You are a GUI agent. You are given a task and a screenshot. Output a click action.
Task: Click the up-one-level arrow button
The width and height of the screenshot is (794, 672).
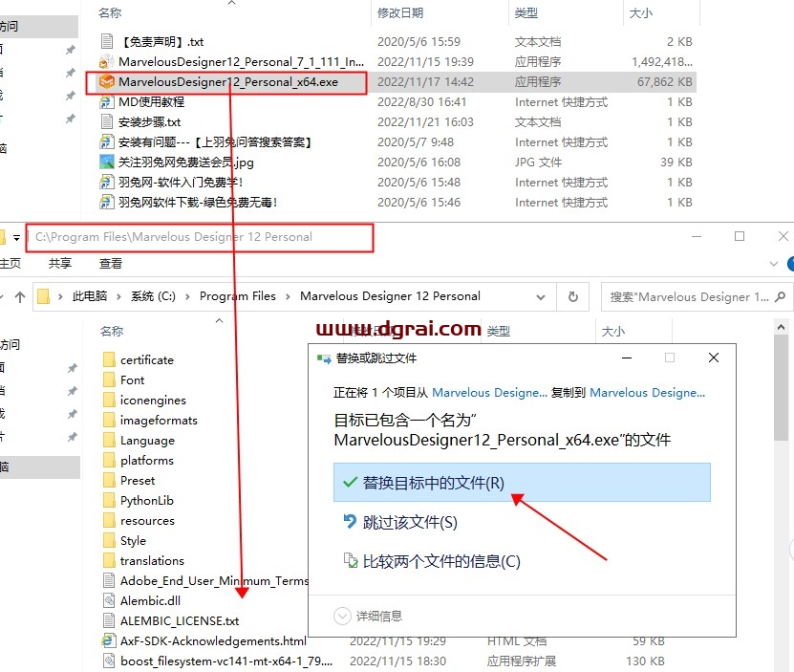point(20,297)
